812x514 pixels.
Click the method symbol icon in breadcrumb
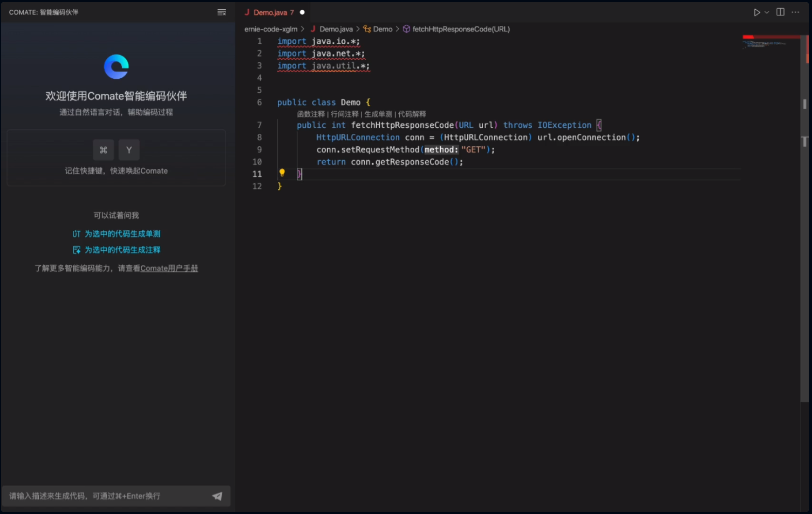[406, 29]
